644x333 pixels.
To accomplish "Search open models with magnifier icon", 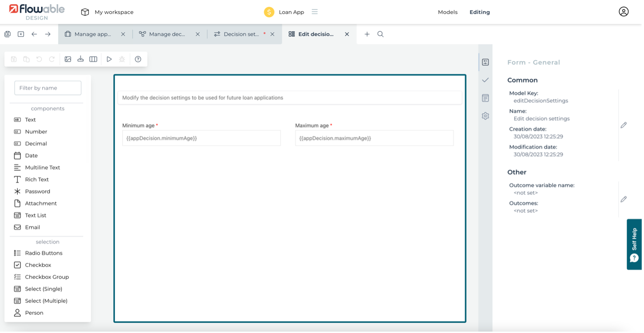I will 380,34.
